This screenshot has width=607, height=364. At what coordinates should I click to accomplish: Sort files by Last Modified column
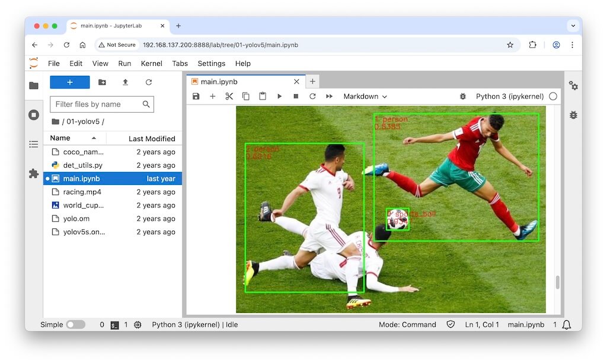[152, 138]
